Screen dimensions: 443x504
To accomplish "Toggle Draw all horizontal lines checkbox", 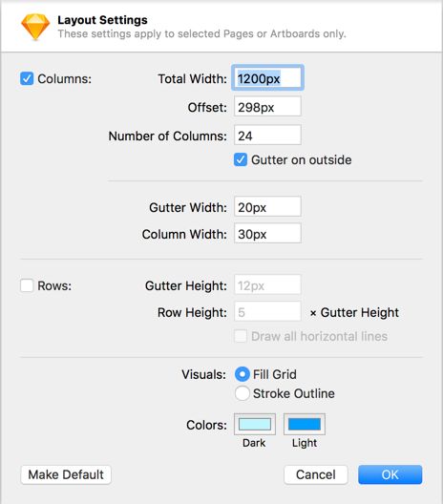I will 241,336.
